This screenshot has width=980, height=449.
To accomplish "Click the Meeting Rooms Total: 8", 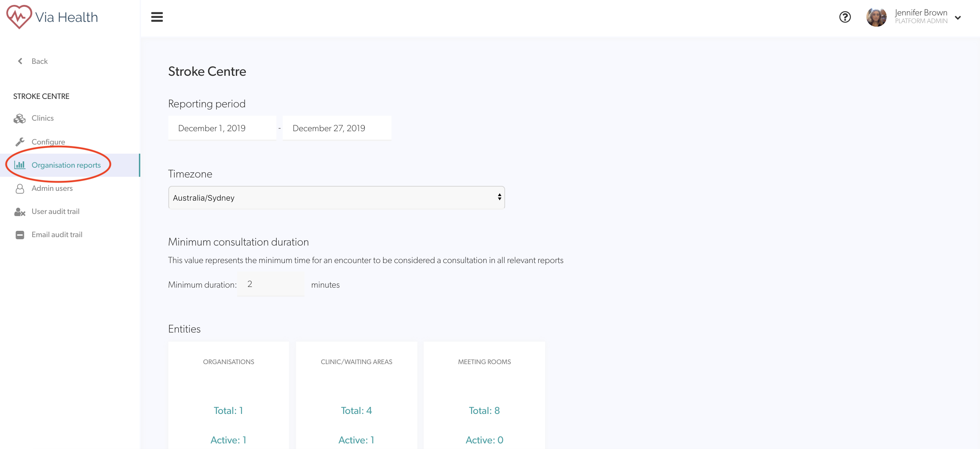I will coord(484,410).
